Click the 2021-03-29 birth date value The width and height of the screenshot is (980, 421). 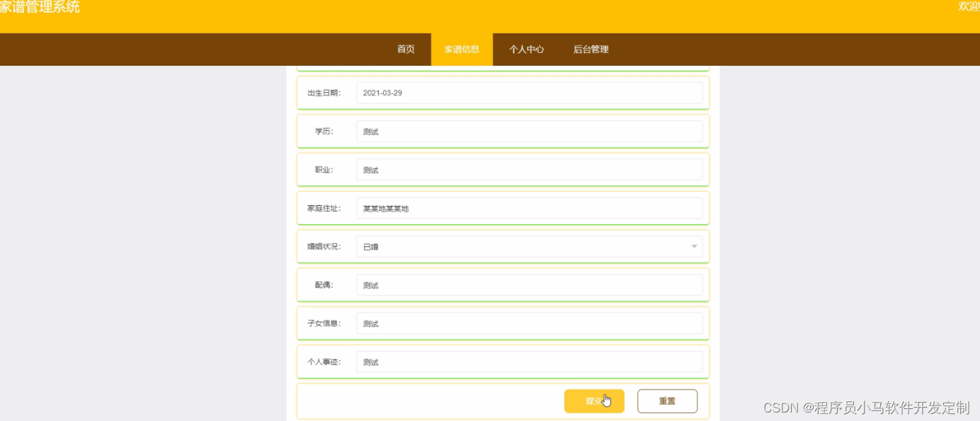[x=382, y=93]
